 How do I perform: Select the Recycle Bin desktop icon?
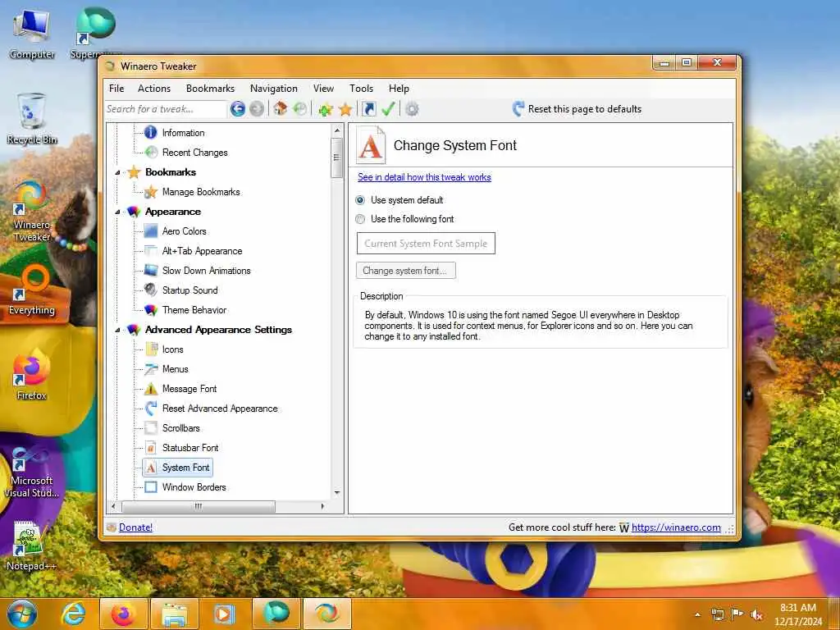(x=32, y=119)
